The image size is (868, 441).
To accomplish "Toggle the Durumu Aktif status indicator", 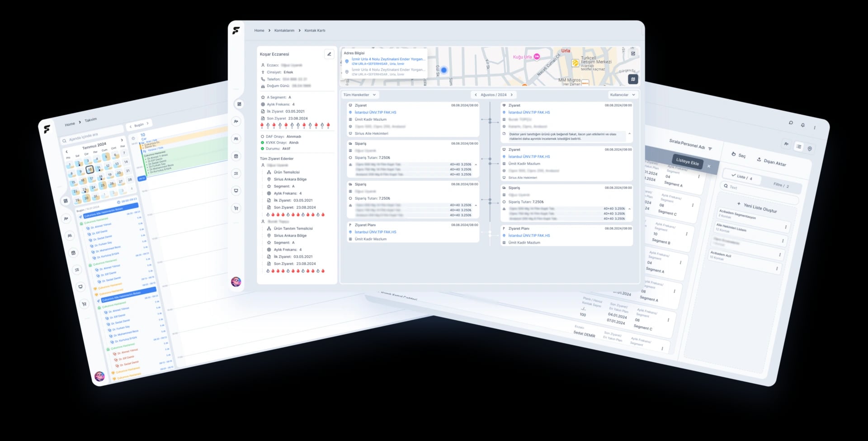I will (263, 148).
